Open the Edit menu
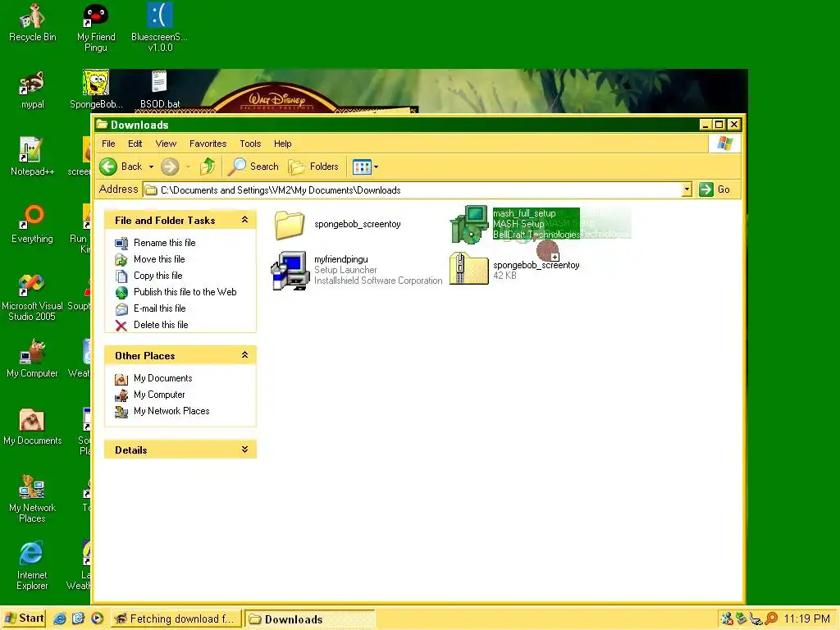Viewport: 840px width, 630px height. coord(135,144)
